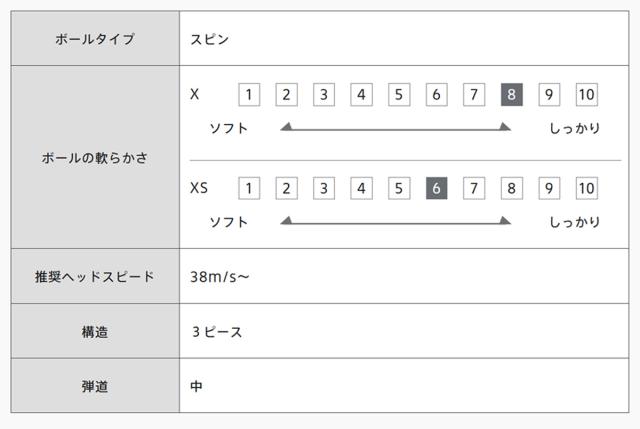
Task: Pick box 3 in the XS softness row
Action: pos(324,188)
